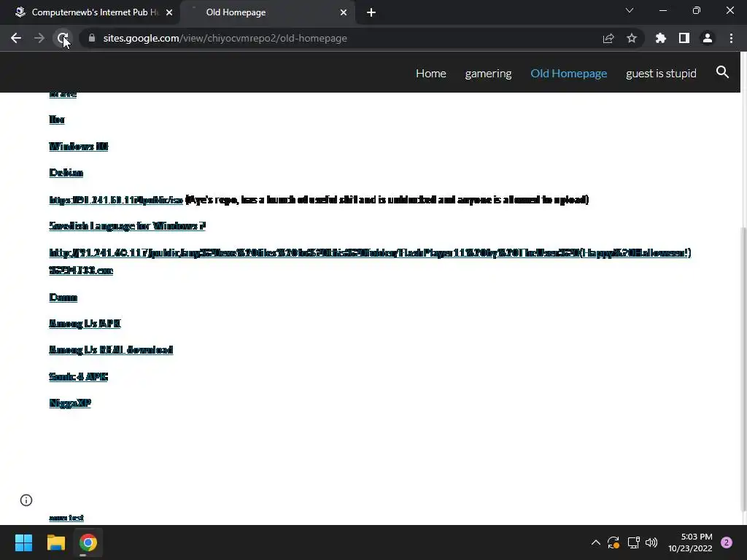Open File Explorer from taskbar
747x560 pixels.
55,542
